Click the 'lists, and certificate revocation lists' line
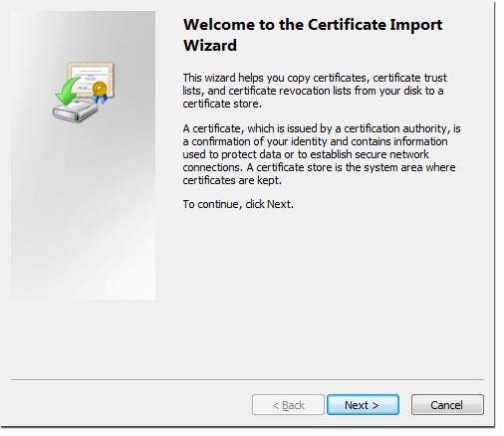Image resolution: width=504 pixels, height=436 pixels. (313, 91)
